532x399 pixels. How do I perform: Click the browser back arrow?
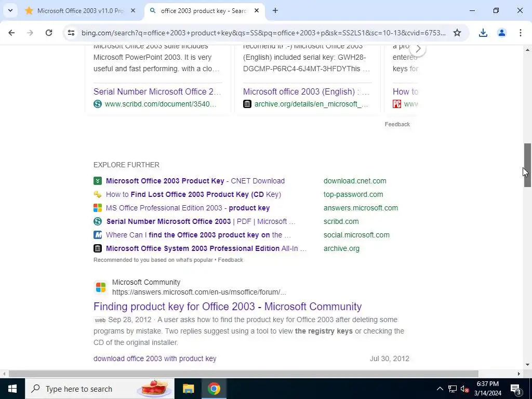(x=11, y=33)
